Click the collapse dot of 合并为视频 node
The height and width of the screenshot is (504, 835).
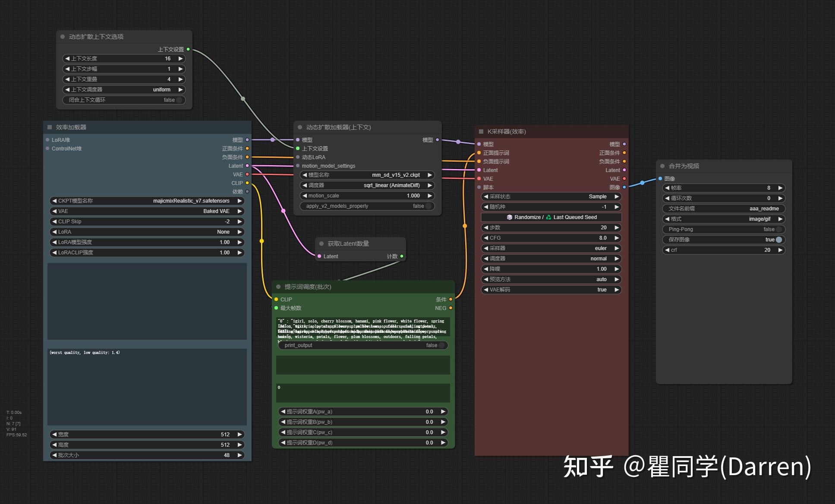coord(662,166)
